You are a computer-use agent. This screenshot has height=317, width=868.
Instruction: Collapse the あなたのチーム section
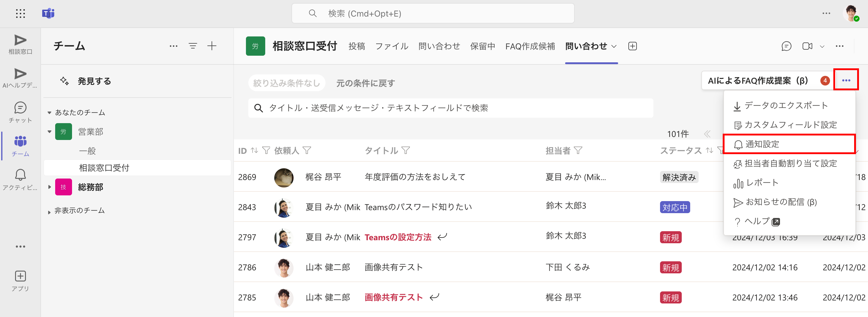49,112
